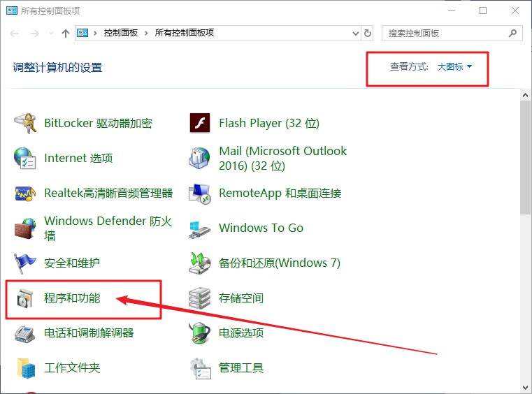Click the back navigation arrow
The image size is (532, 394).
[x=14, y=34]
